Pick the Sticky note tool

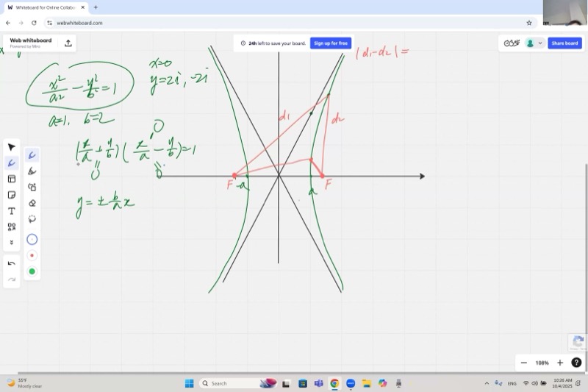[12, 195]
